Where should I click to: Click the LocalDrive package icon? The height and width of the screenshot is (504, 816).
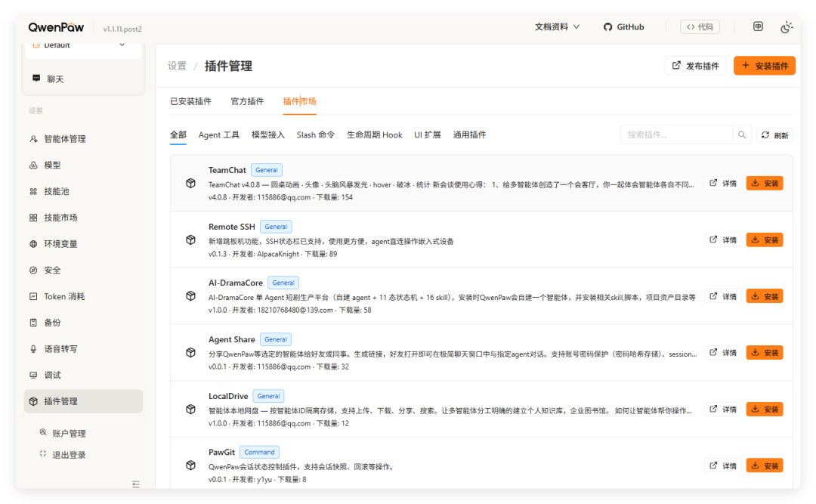[x=191, y=410]
